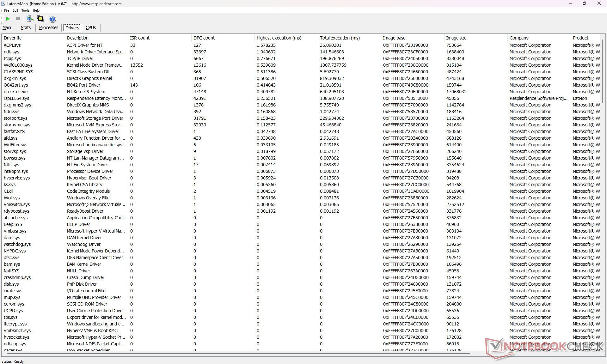This screenshot has height=364, width=607.
Task: Select the ndis.sys driver row
Action: point(11,52)
